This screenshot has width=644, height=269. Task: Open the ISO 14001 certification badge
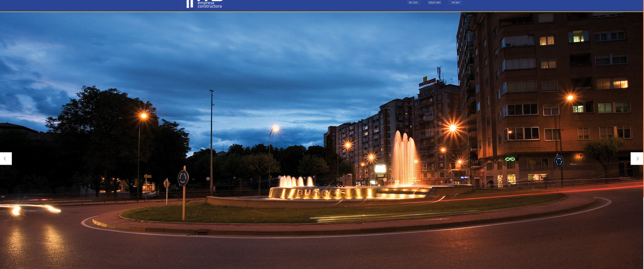(413, 3)
